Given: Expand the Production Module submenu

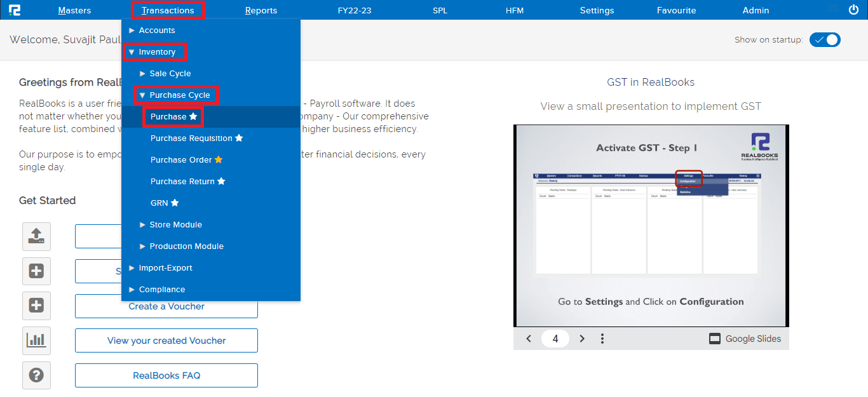Looking at the screenshot, I should tap(186, 246).
